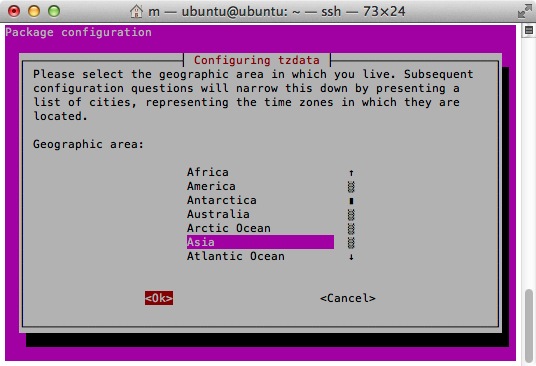536x366 pixels.
Task: Click the red close window button
Action: tap(14, 11)
